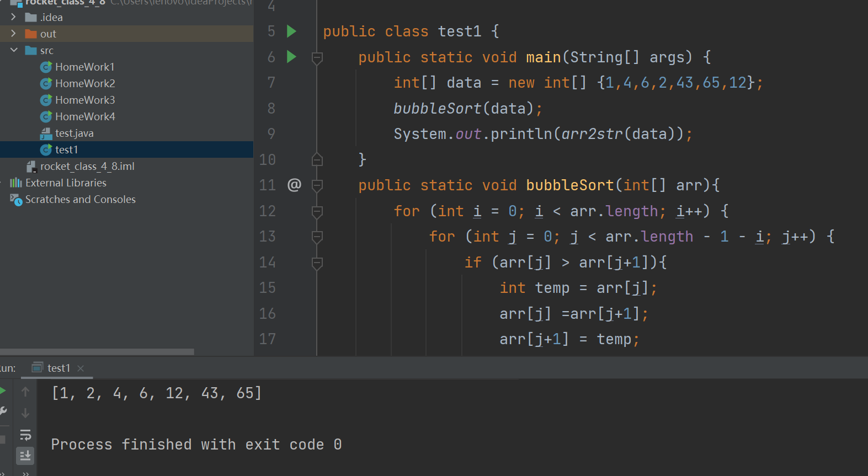
Task: Select test1 class in project tree
Action: pyautogui.click(x=67, y=149)
